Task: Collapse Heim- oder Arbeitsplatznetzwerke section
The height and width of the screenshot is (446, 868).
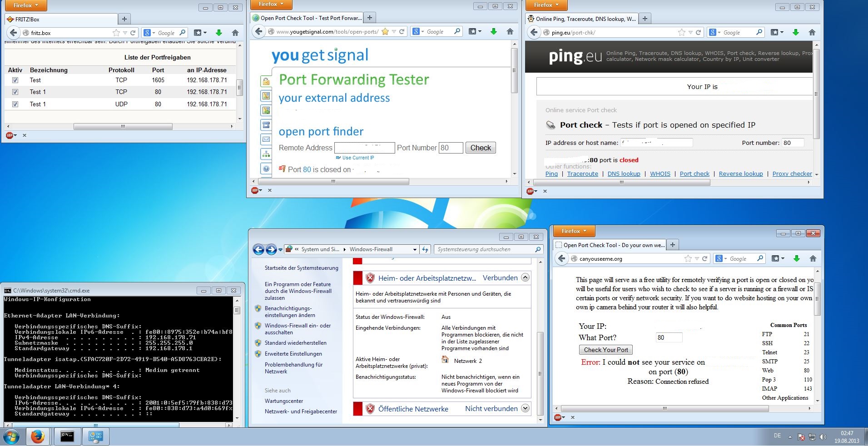Action: 525,278
